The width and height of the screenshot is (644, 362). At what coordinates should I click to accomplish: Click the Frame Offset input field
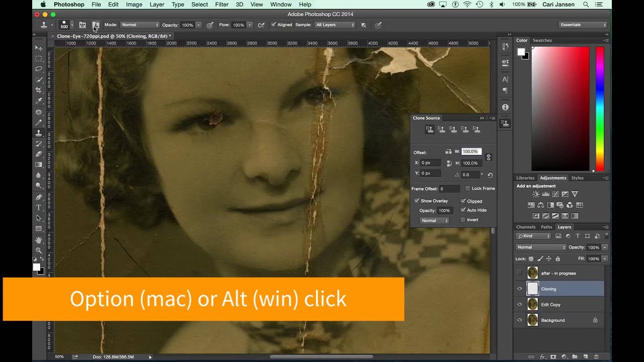(x=449, y=189)
